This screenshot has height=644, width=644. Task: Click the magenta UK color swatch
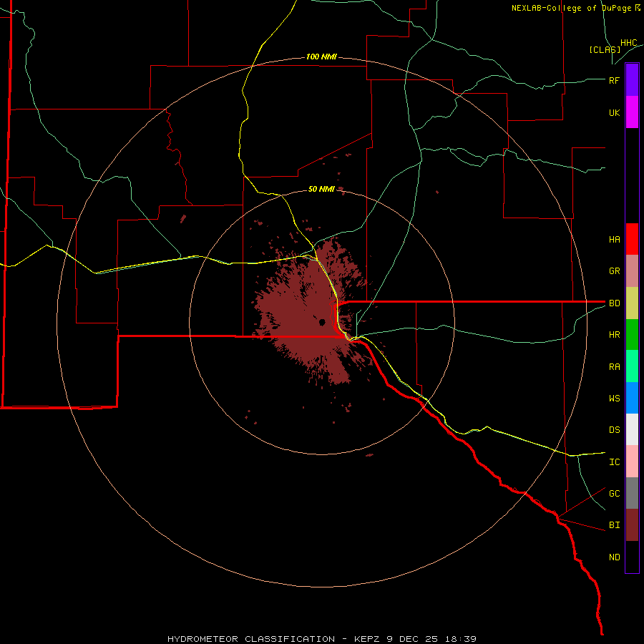pyautogui.click(x=632, y=112)
